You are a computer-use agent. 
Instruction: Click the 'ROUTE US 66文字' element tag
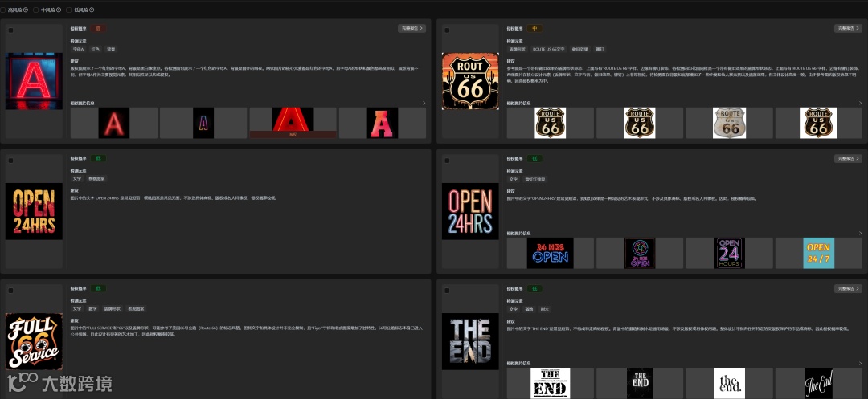coord(549,49)
